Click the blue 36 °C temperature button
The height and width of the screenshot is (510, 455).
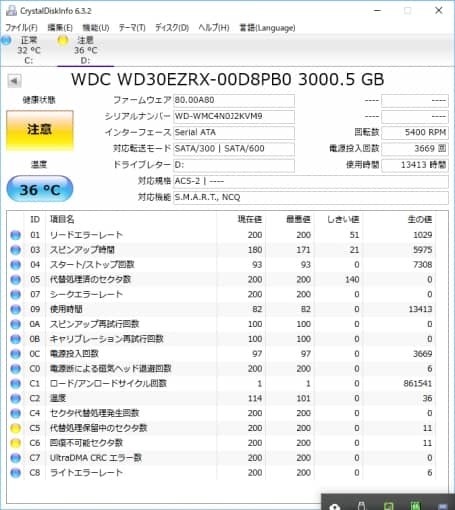click(x=40, y=189)
